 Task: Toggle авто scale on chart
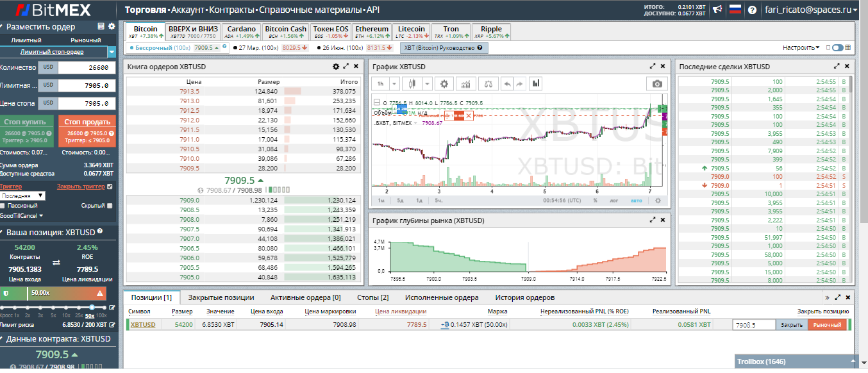pos(636,201)
